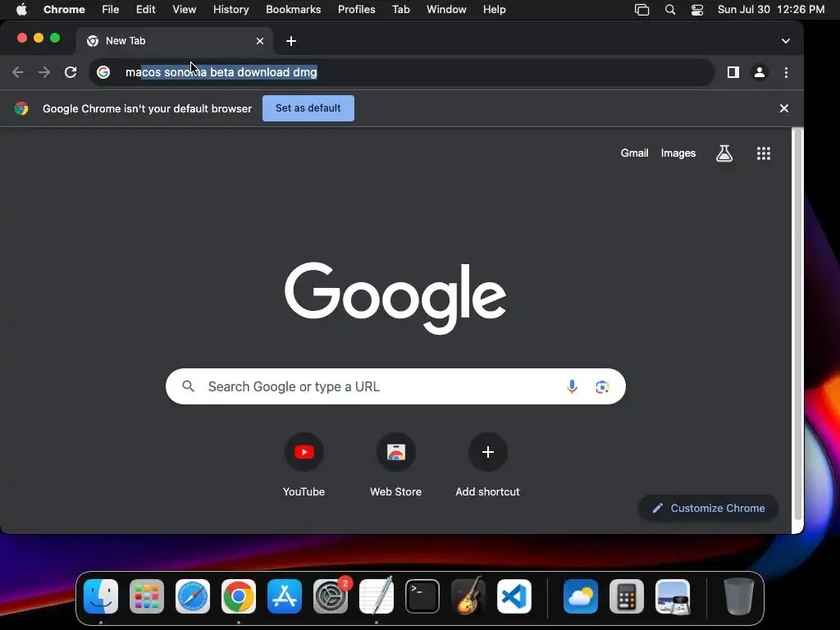Go back with the back arrow
Image resolution: width=840 pixels, height=630 pixels.
(x=18, y=72)
